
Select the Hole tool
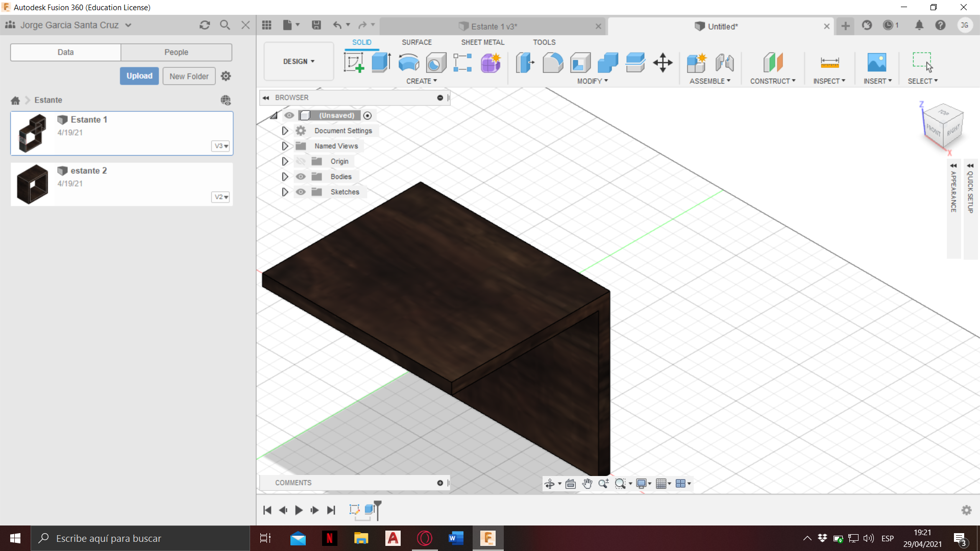[x=436, y=63]
